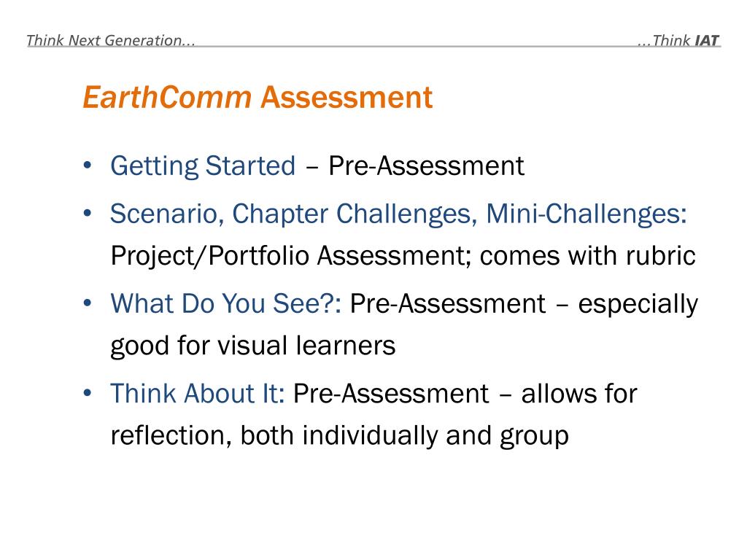
Task: Click the bullet before 'Scenario, Chapter Challenges'
Action: tap(88, 213)
